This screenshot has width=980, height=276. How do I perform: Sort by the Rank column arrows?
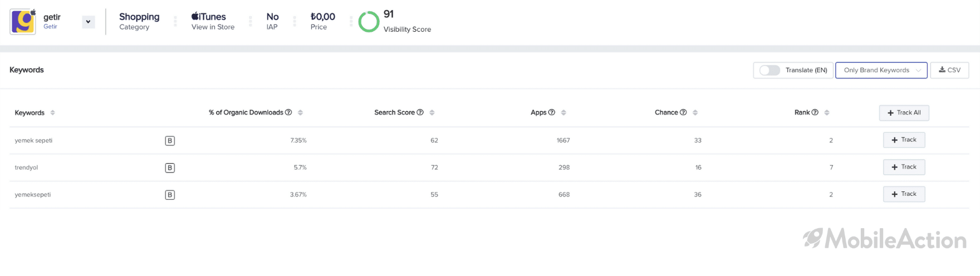coord(826,112)
